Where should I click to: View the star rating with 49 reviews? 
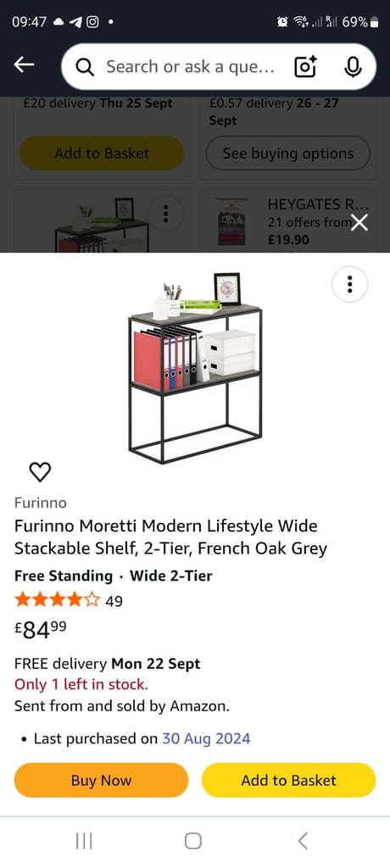[69, 600]
